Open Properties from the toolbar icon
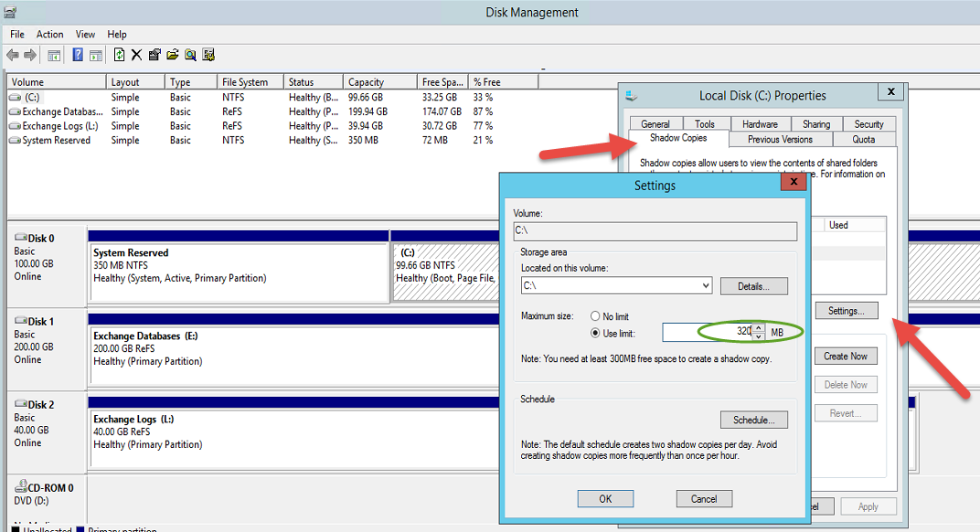 tap(154, 55)
